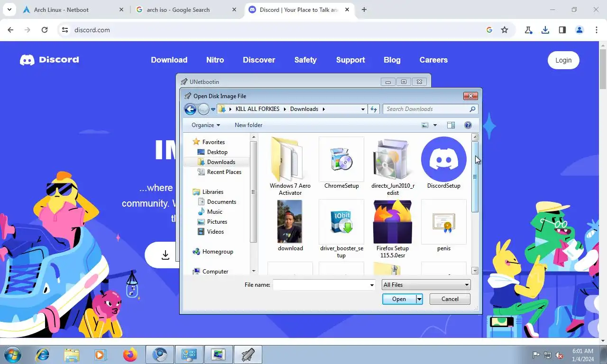Cancel the Open Disk Image File dialog

tap(450, 299)
